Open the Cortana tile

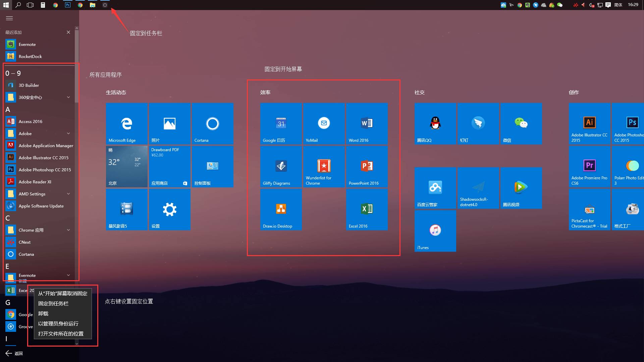(212, 123)
